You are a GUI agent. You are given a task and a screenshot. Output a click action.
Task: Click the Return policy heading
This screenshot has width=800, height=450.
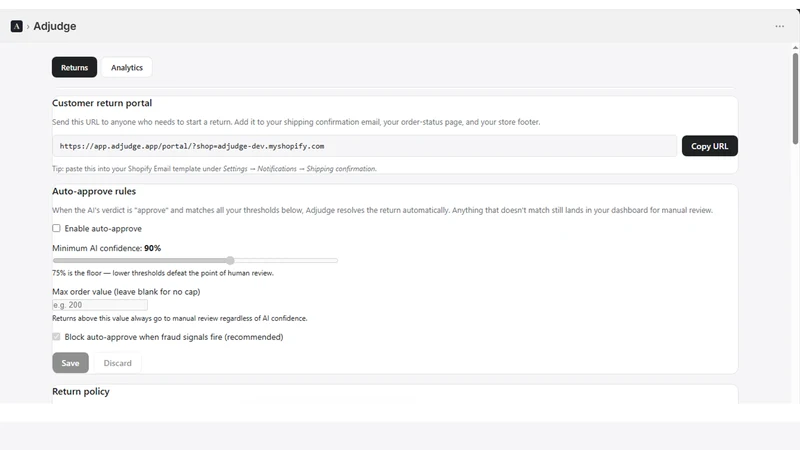pyautogui.click(x=81, y=391)
